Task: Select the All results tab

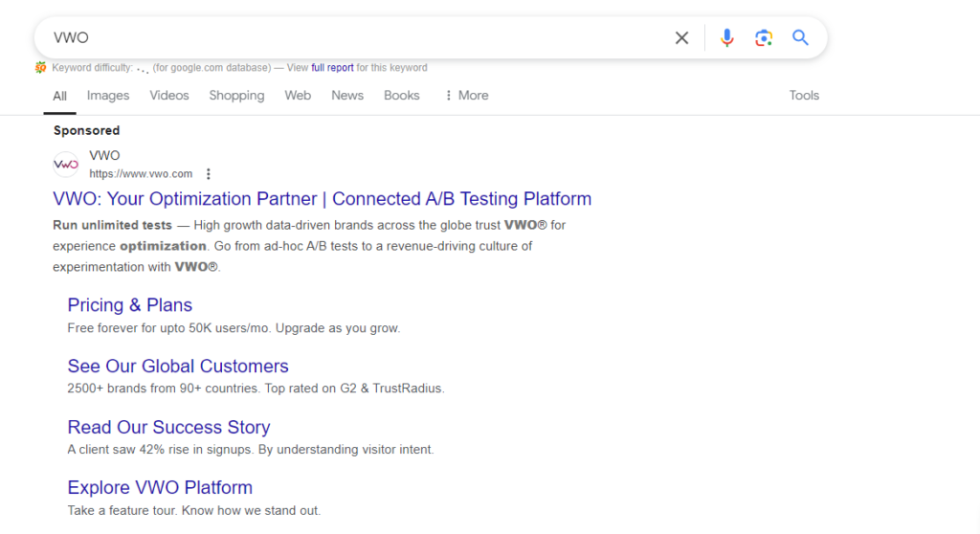Action: pyautogui.click(x=59, y=96)
